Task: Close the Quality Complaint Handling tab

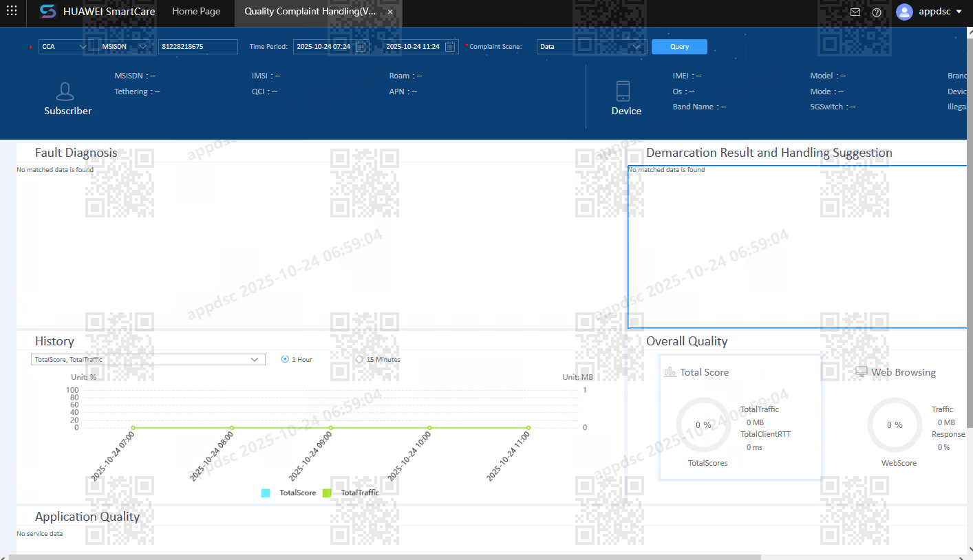Action: point(390,12)
